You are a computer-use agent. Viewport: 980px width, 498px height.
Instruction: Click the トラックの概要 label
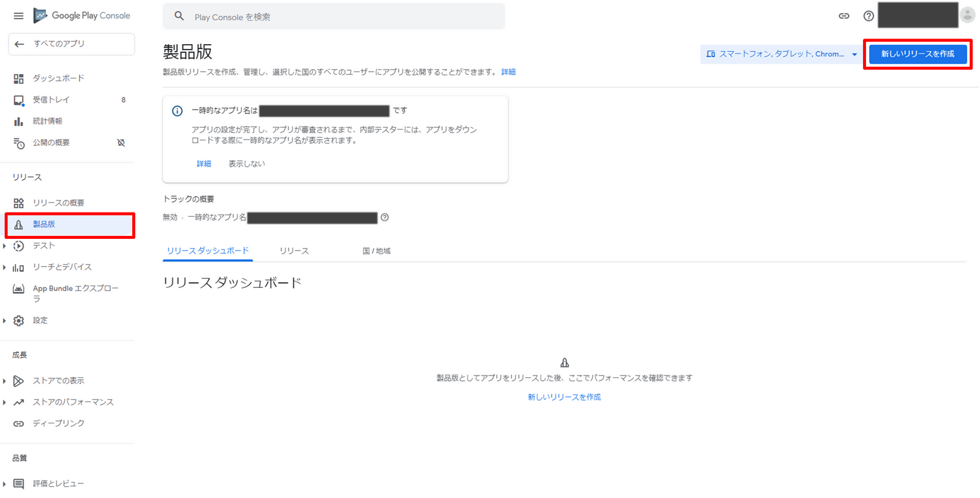point(189,199)
